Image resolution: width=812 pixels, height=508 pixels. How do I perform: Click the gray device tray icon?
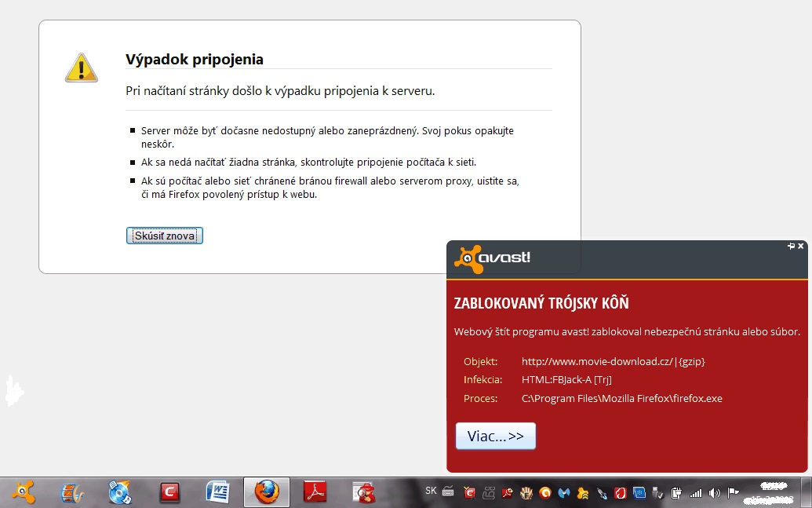(x=488, y=493)
